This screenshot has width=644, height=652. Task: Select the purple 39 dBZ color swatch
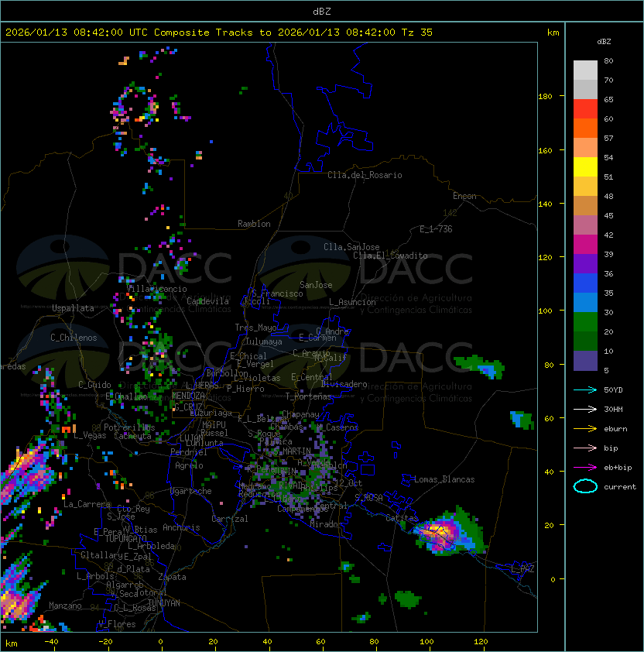tap(585, 263)
